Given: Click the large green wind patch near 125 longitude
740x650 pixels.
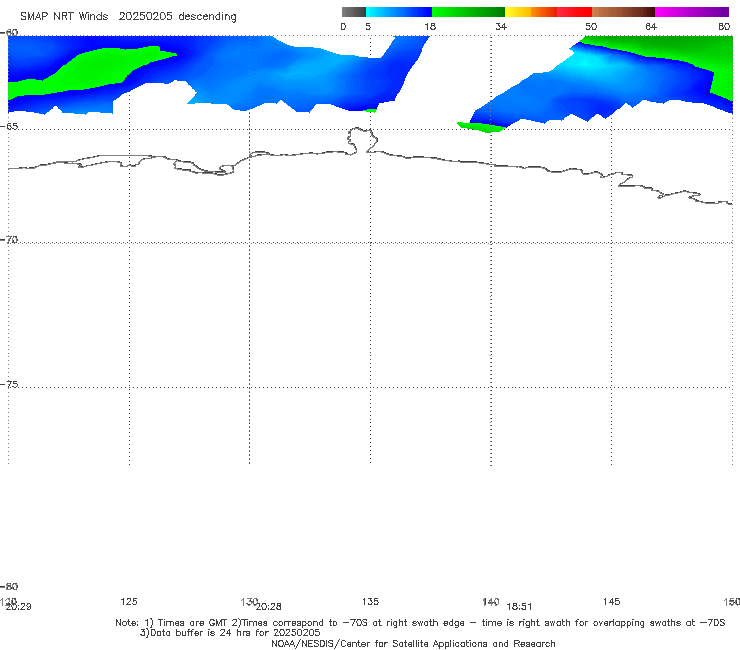Looking at the screenshot, I should [94, 71].
